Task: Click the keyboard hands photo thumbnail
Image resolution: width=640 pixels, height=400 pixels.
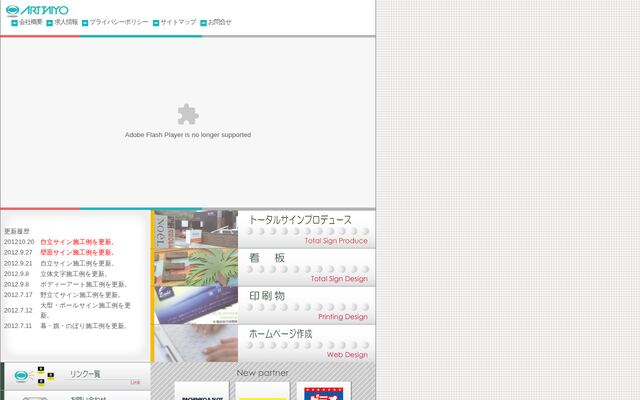Action: coord(196,343)
